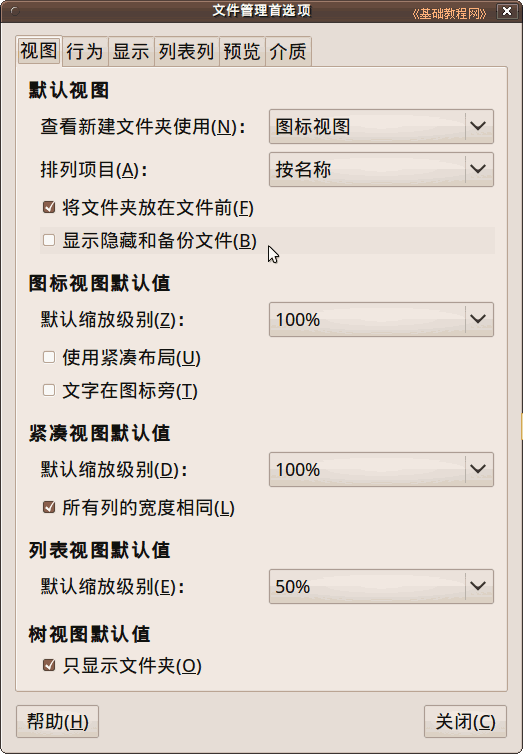This screenshot has width=523, height=754.
Task: Expand compact view default zoom level dropdown
Action: 381,469
